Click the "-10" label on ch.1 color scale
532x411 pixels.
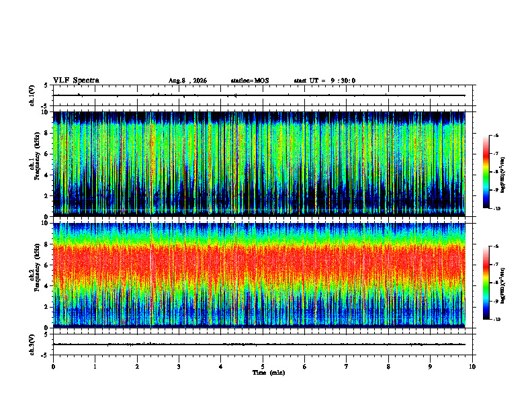pos(496,209)
